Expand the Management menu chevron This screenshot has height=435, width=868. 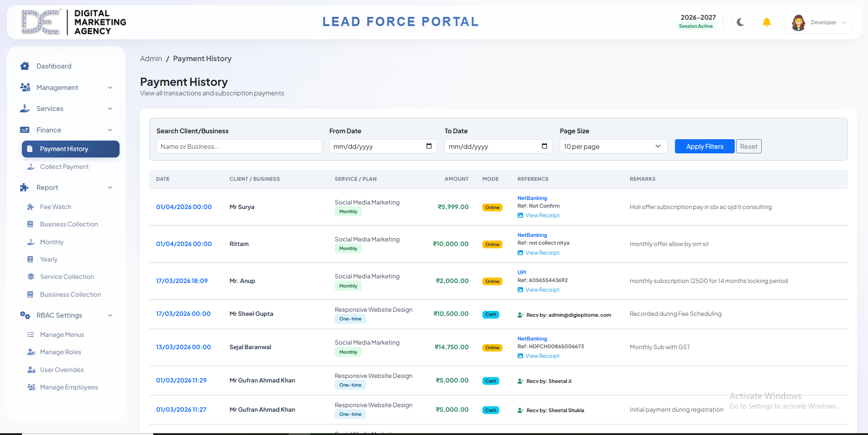pos(110,87)
